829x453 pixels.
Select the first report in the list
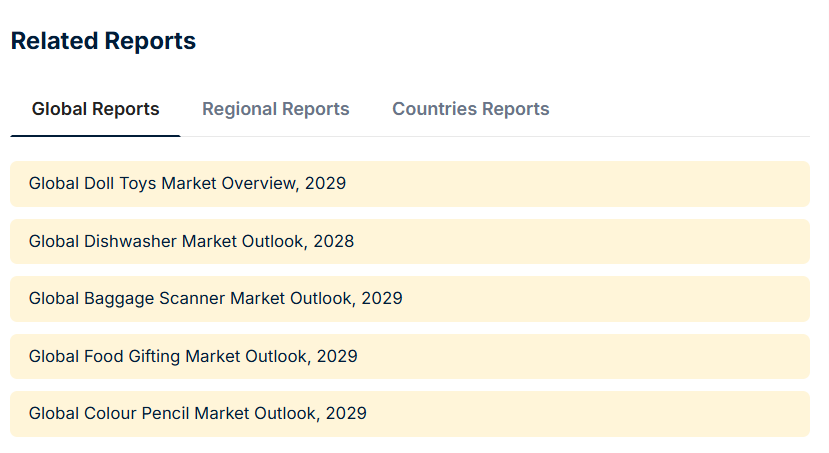[410, 184]
